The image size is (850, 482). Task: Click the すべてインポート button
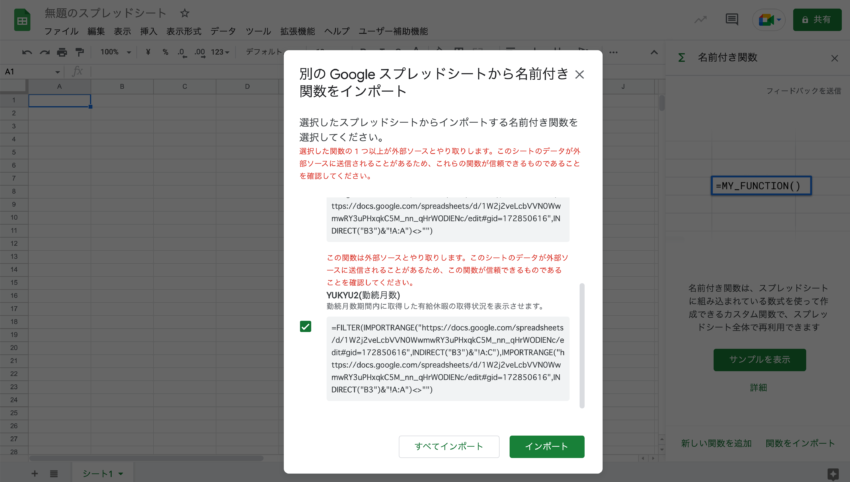(x=448, y=447)
